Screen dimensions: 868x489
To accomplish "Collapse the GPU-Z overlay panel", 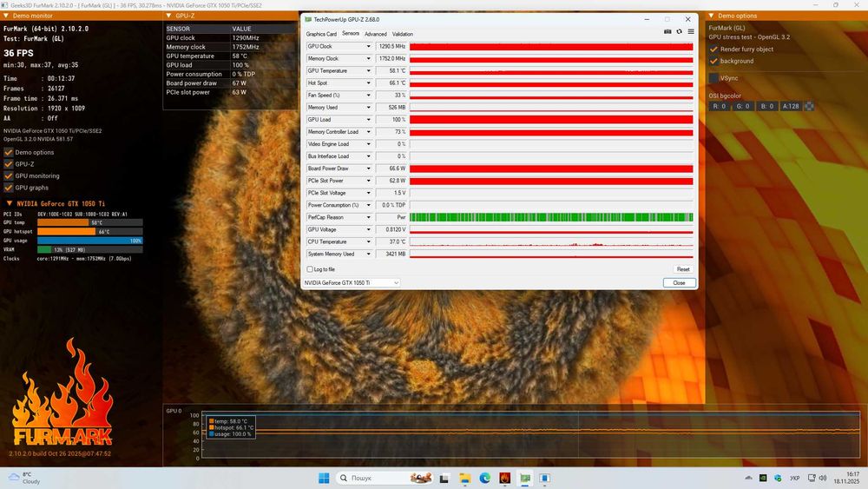I will (x=169, y=16).
